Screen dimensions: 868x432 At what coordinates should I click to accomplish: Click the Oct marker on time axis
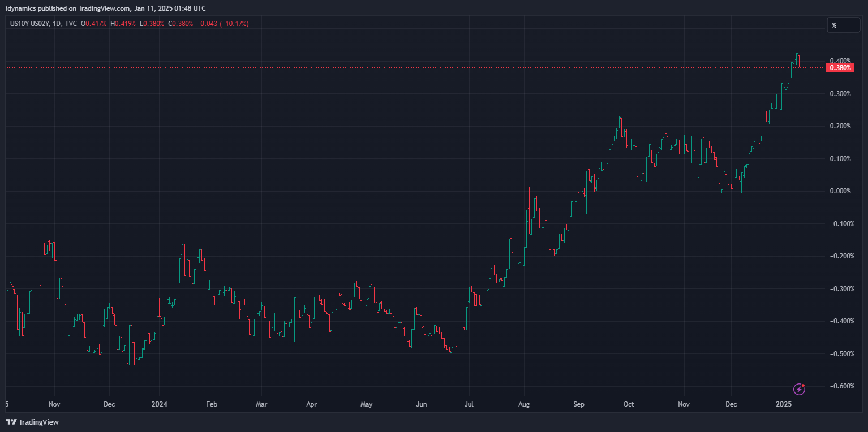coord(628,404)
